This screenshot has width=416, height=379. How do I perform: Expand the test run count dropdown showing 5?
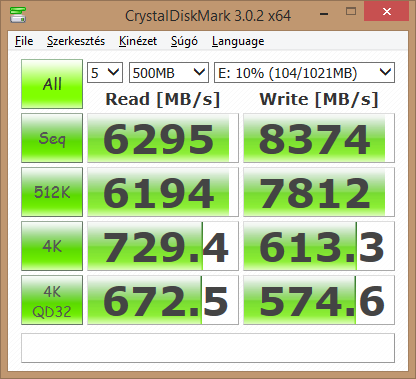[x=105, y=72]
